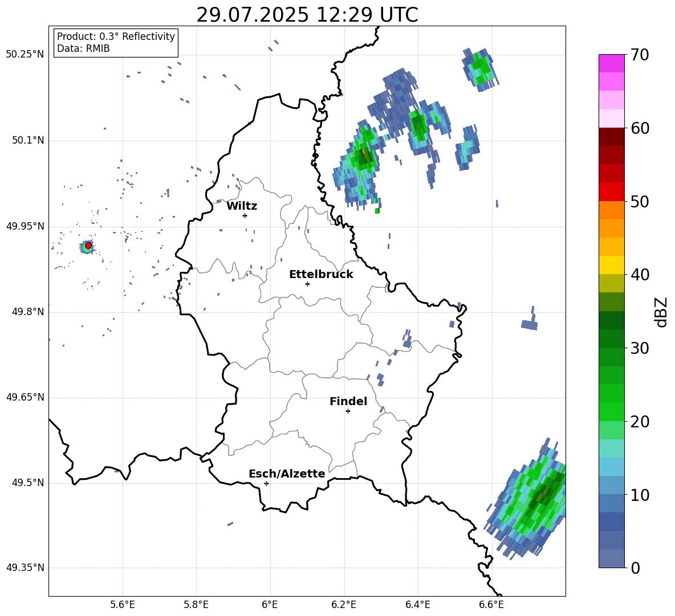The width and height of the screenshot is (675, 616).
Task: Click the 70 value on the colorbar
Action: [640, 55]
